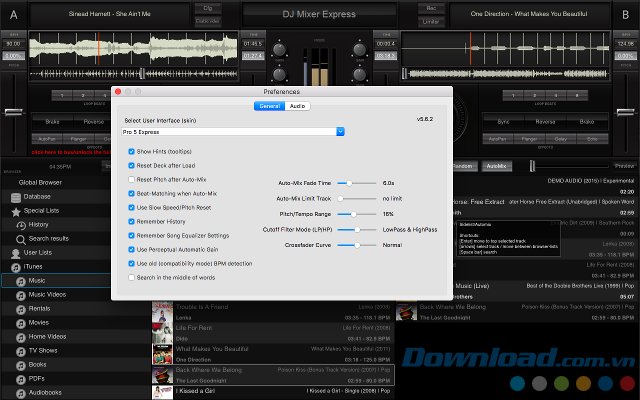Open the Movies library icon
640x400 pixels.
pos(21,323)
